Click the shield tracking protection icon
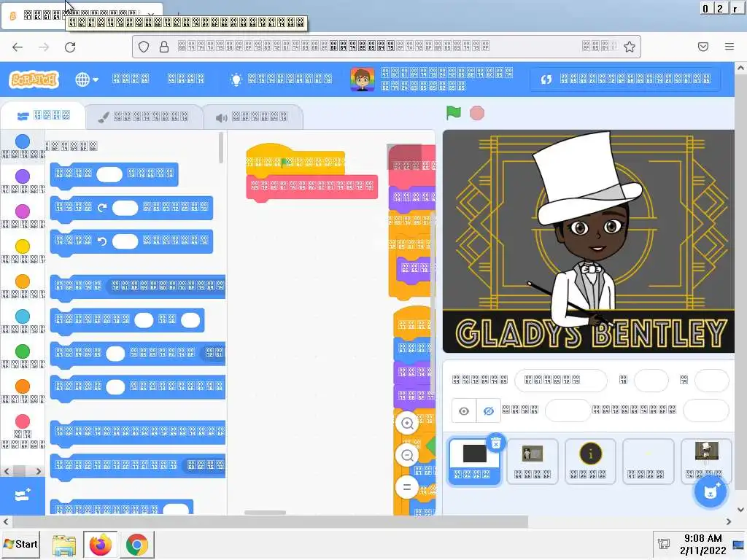This screenshot has height=560, width=747. coord(144,47)
